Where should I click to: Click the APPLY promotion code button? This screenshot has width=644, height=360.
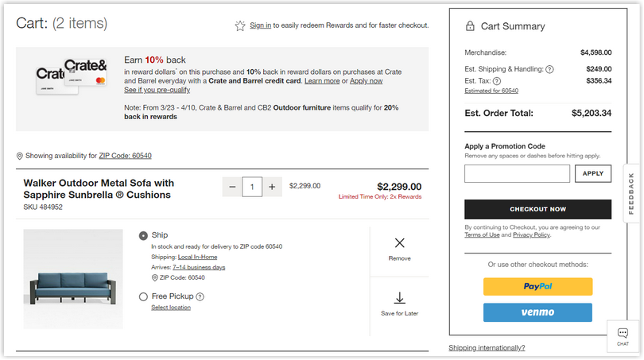click(x=593, y=173)
